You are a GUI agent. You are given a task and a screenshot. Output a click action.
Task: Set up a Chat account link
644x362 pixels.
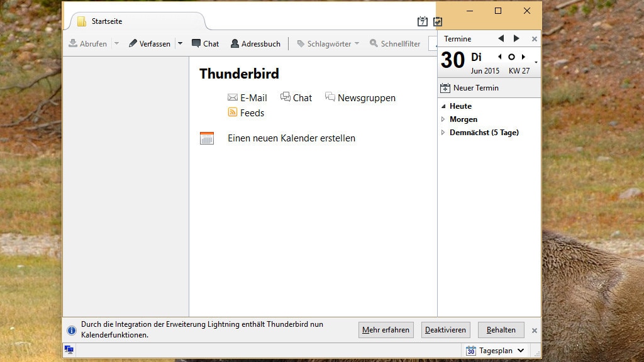click(x=296, y=97)
